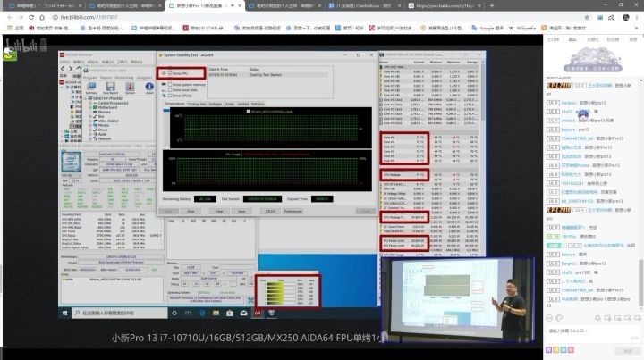
Task: Click AIDA64 forward navigation arrow
Action: point(71,69)
